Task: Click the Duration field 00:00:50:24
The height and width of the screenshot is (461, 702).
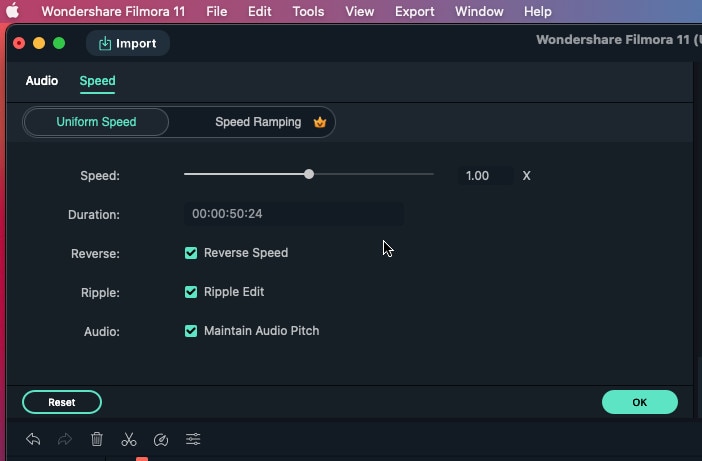Action: point(294,214)
